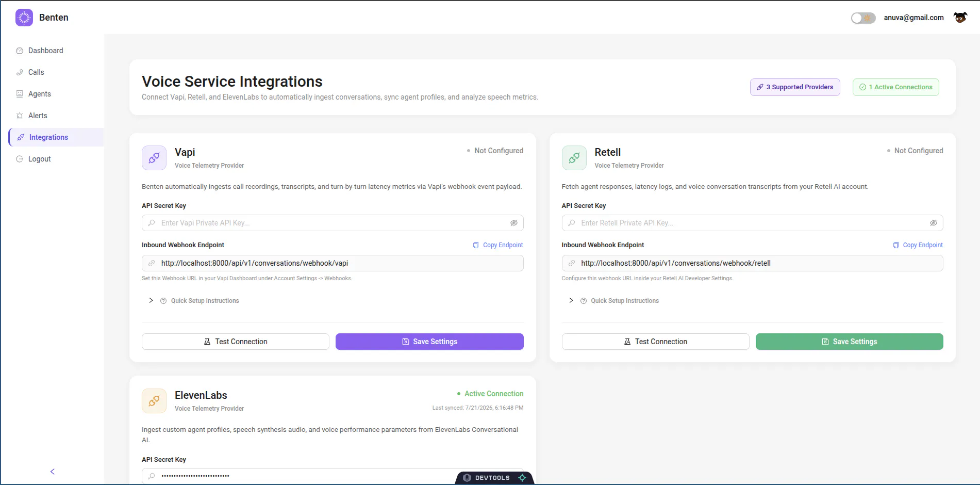Screen dimensions: 980x485
Task: Save the Retell settings
Action: point(850,342)
